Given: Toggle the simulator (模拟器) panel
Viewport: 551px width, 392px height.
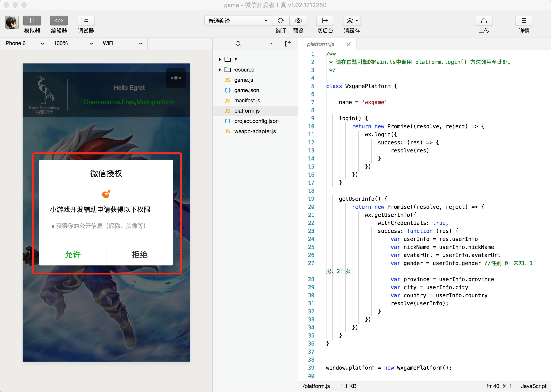Looking at the screenshot, I should coord(32,21).
